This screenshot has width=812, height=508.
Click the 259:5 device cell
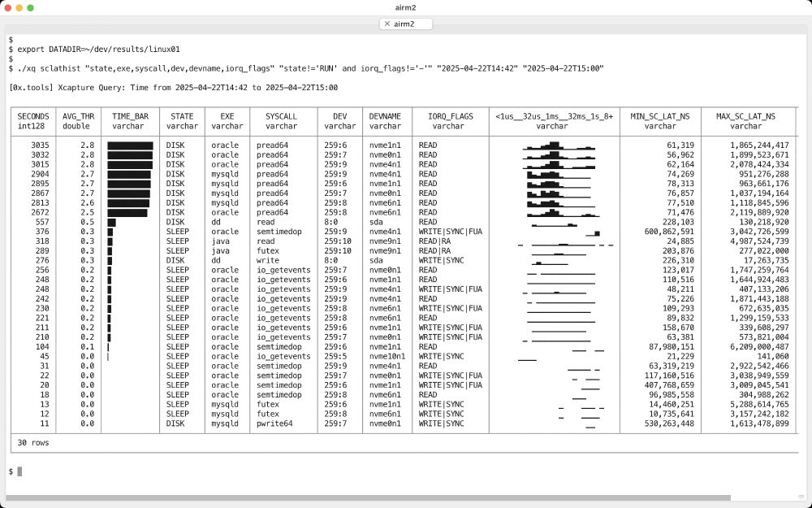point(335,356)
